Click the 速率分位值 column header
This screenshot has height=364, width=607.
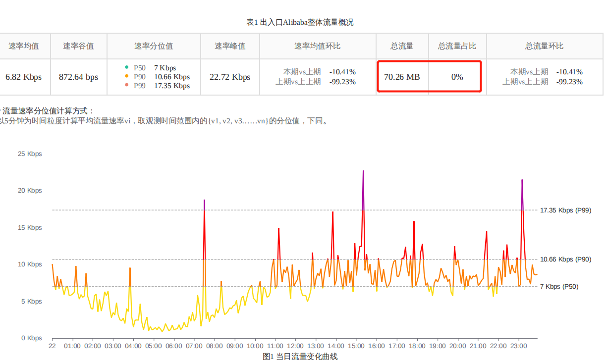(x=154, y=46)
